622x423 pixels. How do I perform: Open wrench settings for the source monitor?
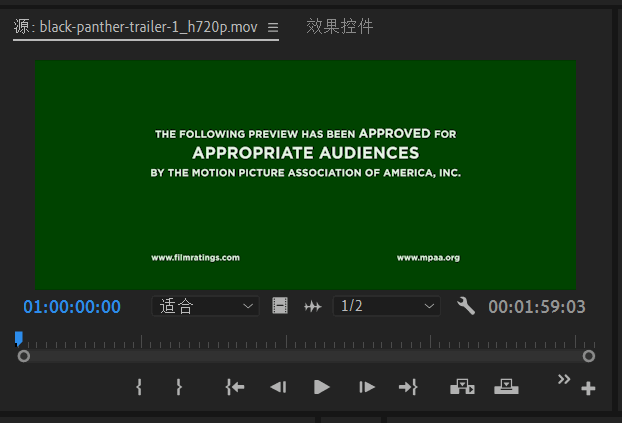point(465,306)
